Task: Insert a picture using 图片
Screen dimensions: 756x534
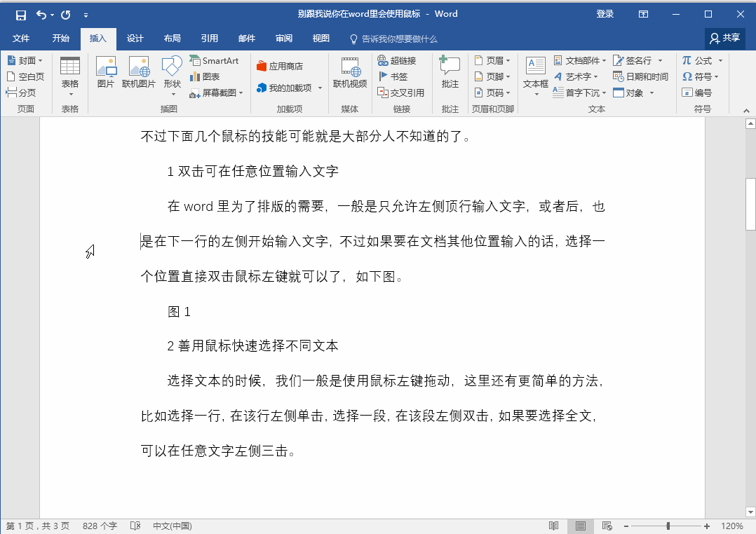Action: tap(106, 72)
